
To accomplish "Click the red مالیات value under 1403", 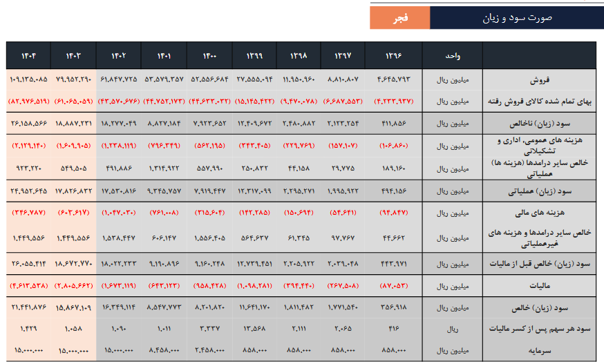I will click(x=73, y=284).
